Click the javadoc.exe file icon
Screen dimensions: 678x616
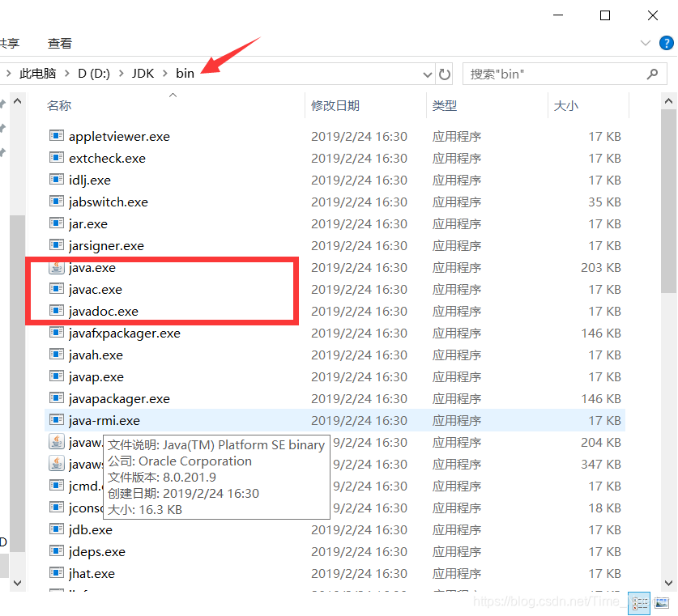tap(56, 311)
